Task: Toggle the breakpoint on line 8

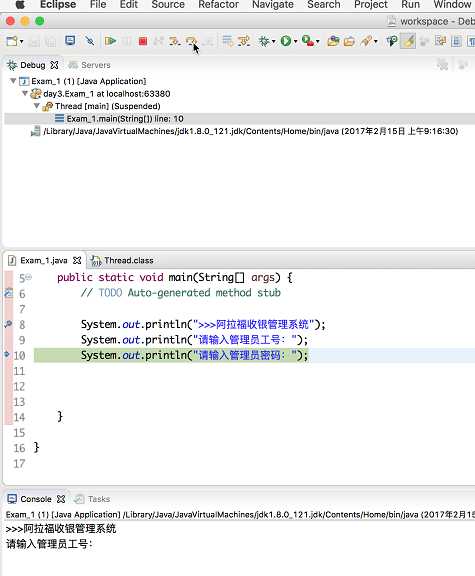Action: click(x=8, y=324)
